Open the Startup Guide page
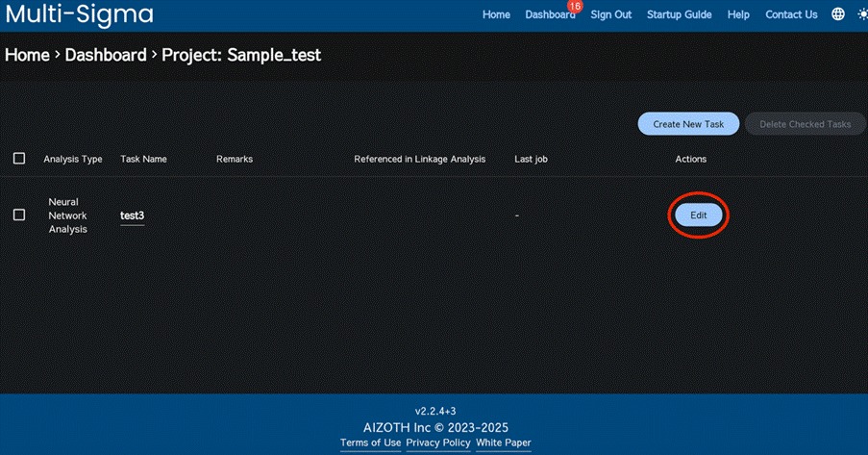This screenshot has height=455, width=868. click(679, 14)
